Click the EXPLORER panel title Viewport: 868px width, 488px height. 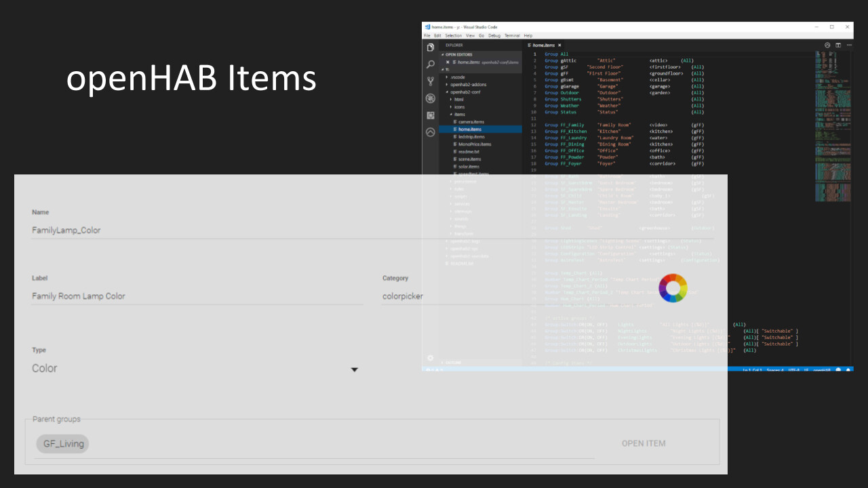coord(454,45)
